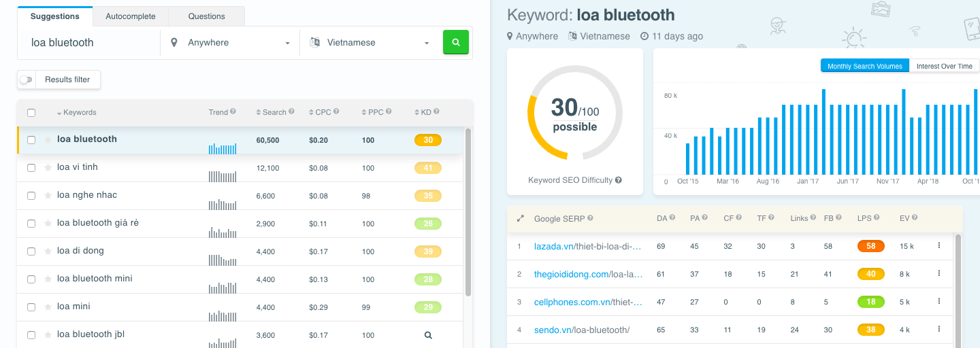This screenshot has width=980, height=348.
Task: Sort by the Search column header
Action: coord(271,112)
